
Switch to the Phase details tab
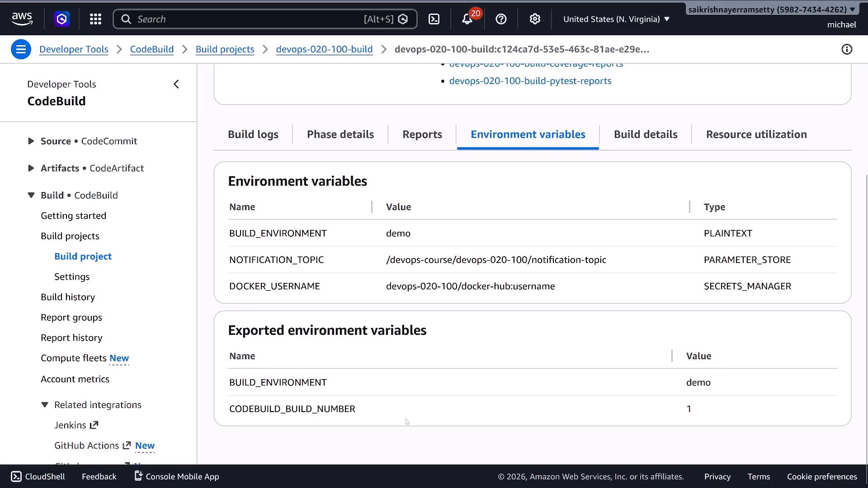[340, 135]
